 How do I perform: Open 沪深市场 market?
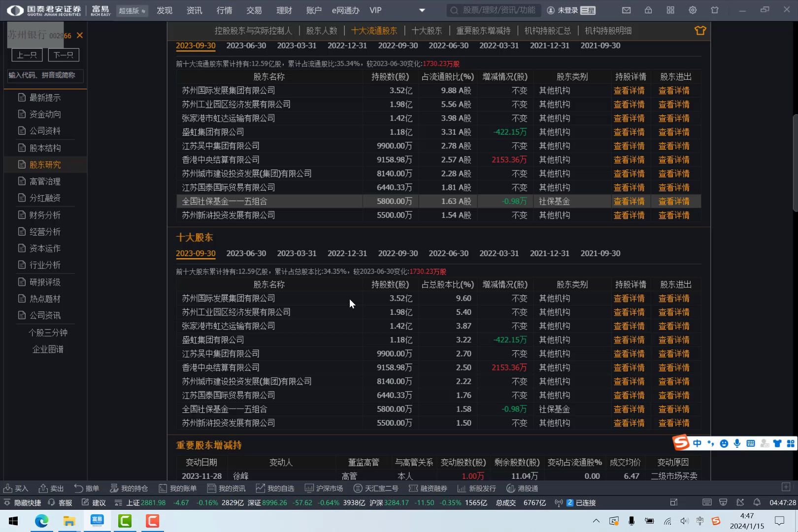click(x=324, y=488)
